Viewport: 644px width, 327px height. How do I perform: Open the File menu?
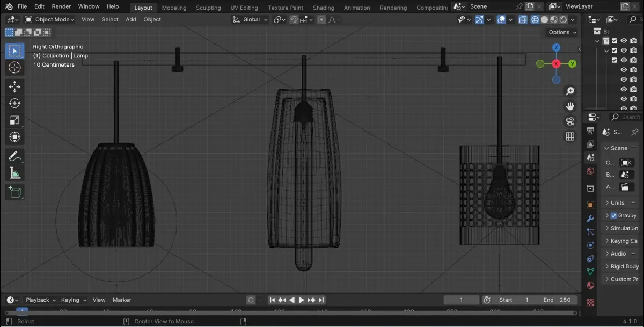22,6
